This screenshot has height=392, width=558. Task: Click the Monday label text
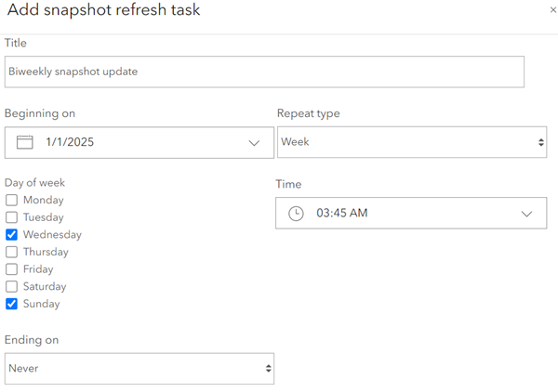pos(43,200)
